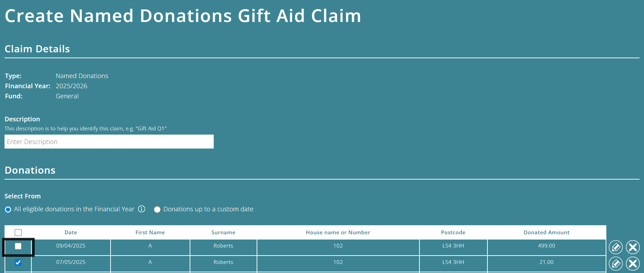
Task: Click the House name or Number header
Action: pos(338,232)
